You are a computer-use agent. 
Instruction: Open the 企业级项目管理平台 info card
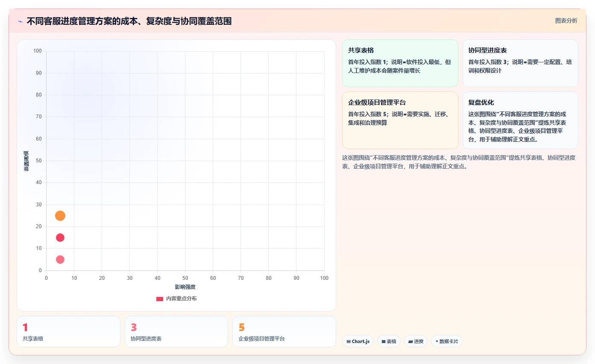pos(400,120)
